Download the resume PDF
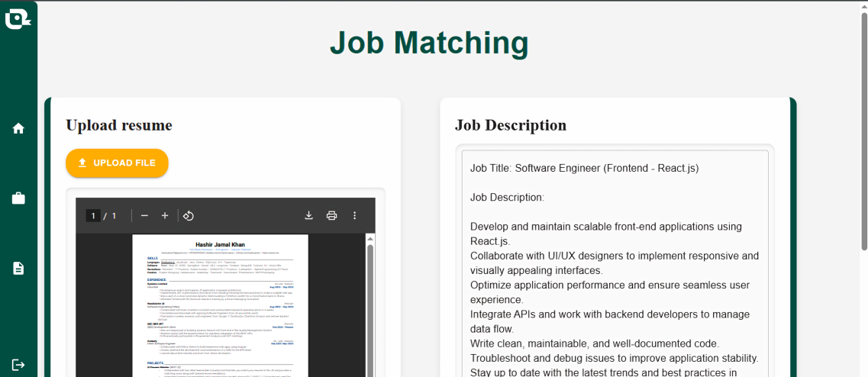Image resolution: width=868 pixels, height=377 pixels. [x=309, y=216]
